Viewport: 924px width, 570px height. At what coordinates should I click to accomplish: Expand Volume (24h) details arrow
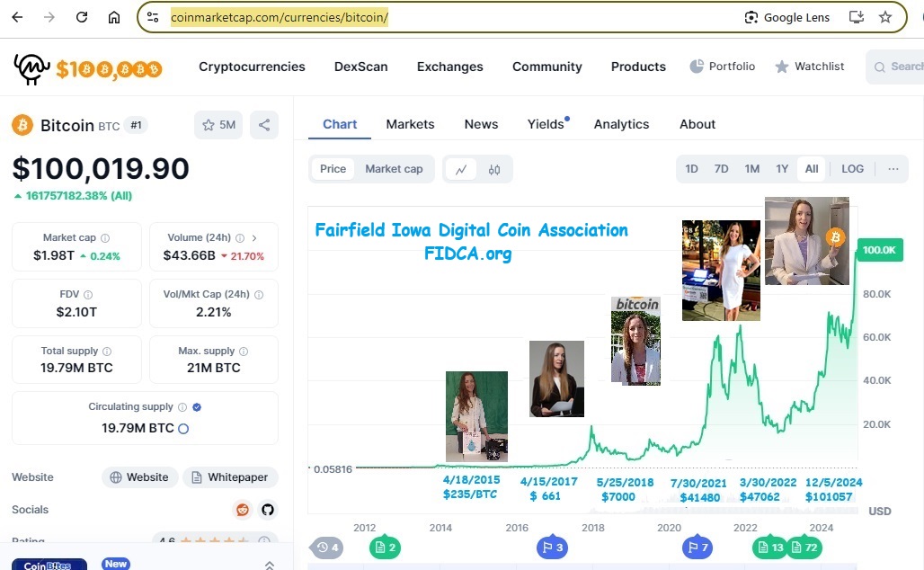pos(254,238)
